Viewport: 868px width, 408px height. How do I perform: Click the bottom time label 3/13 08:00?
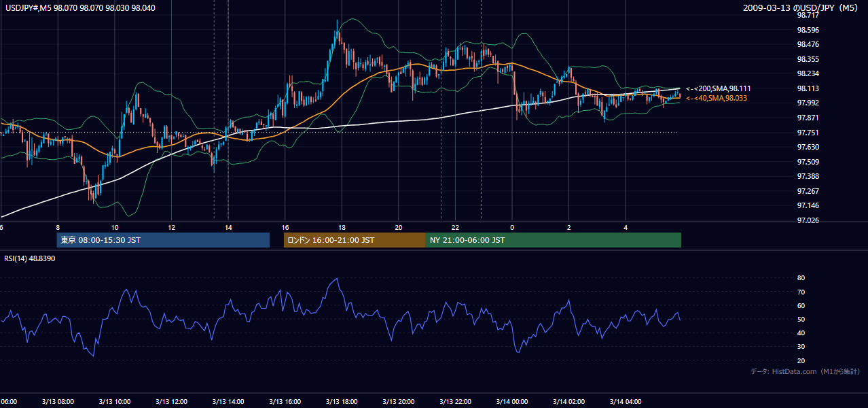pos(58,402)
